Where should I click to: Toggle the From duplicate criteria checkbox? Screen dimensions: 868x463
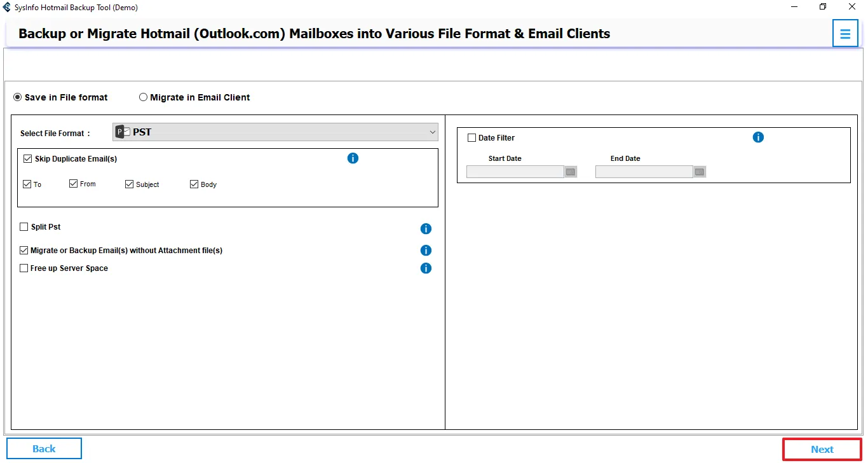74,184
